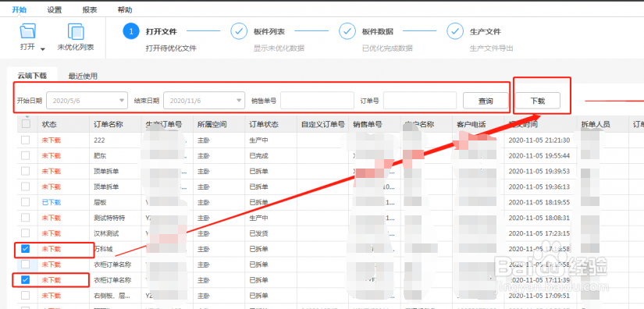
Task: Click the 下载 button
Action: (x=538, y=101)
